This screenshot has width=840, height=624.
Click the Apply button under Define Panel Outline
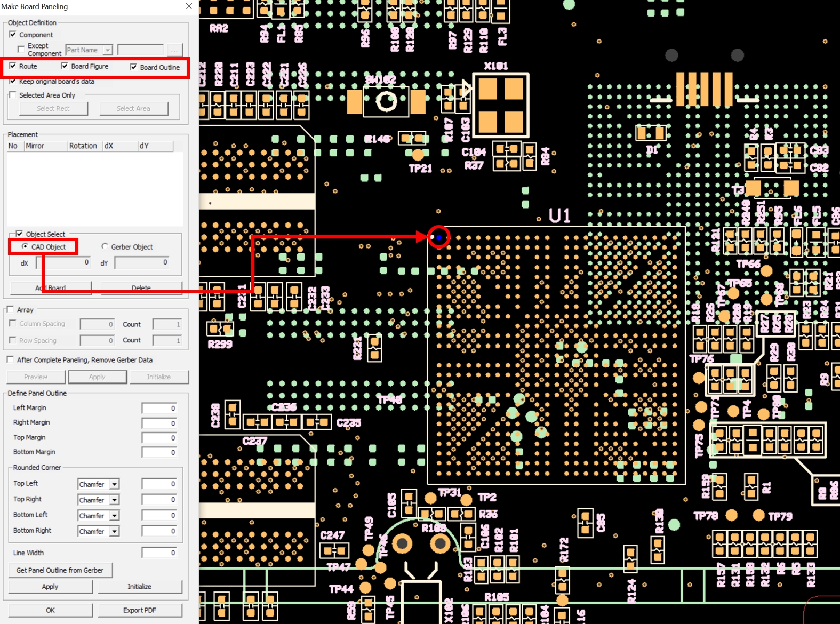(x=50, y=587)
